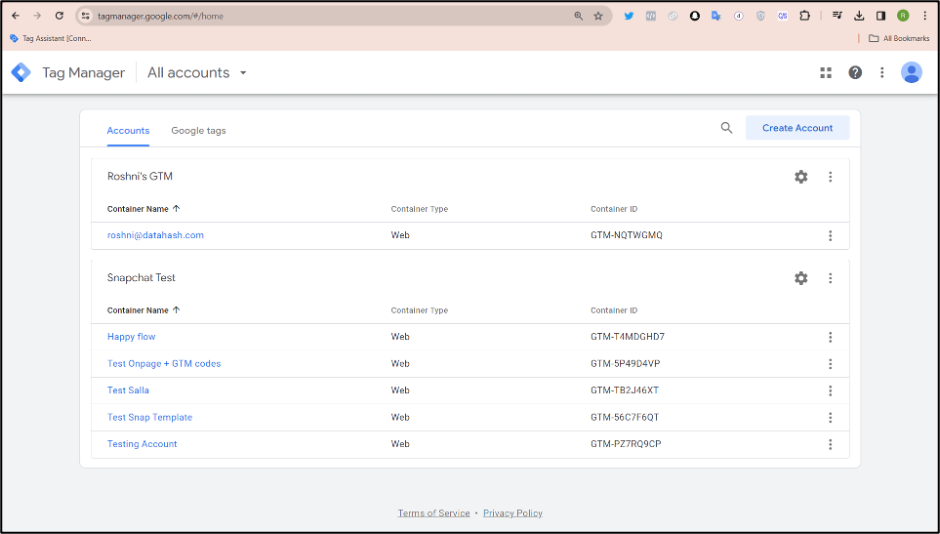Open the Privacy Policy link
This screenshot has height=534, width=940.
513,513
